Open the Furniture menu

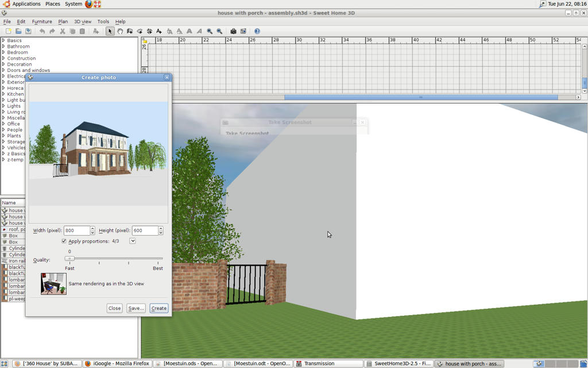point(42,21)
